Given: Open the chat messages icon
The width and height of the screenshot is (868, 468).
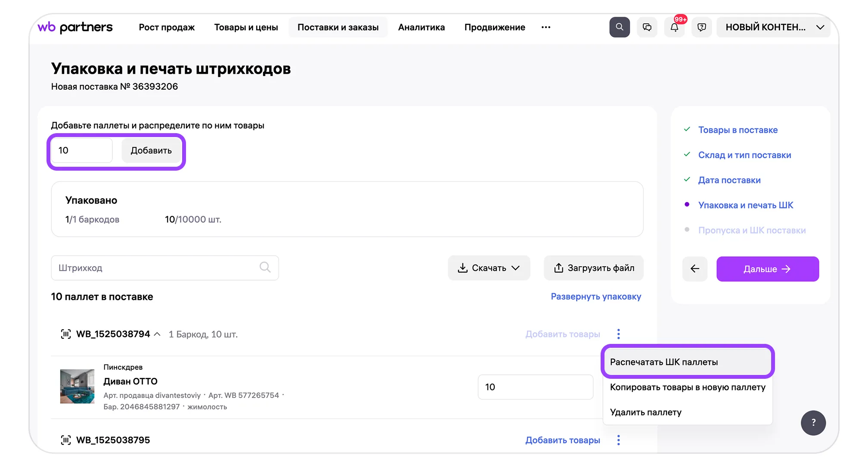Looking at the screenshot, I should pyautogui.click(x=647, y=27).
